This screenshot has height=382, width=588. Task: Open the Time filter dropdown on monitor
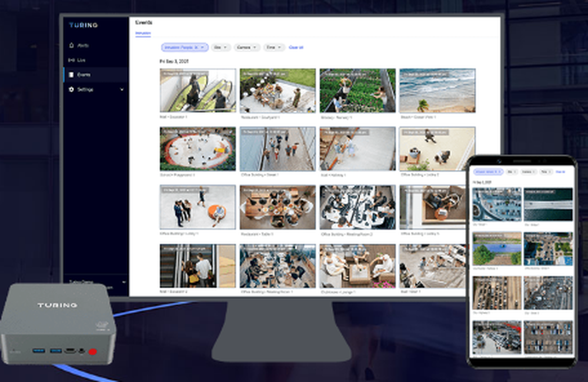tap(274, 47)
